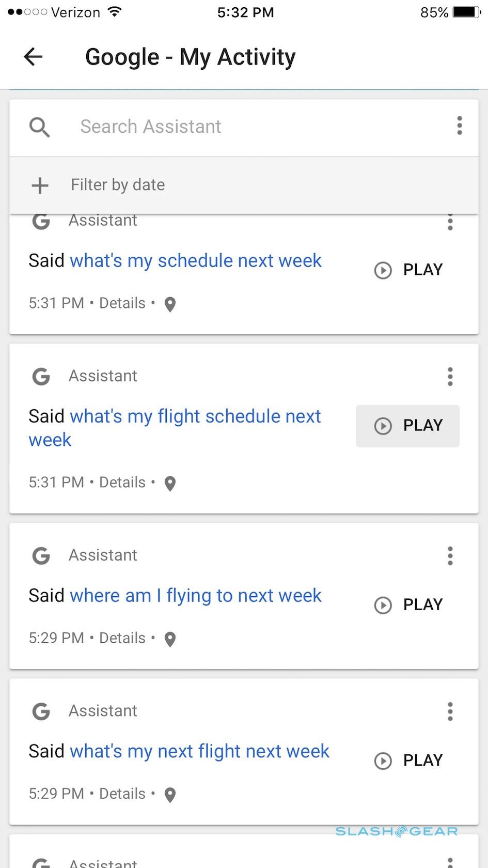
Task: View Details of "what's my next flight" entry
Action: (122, 794)
